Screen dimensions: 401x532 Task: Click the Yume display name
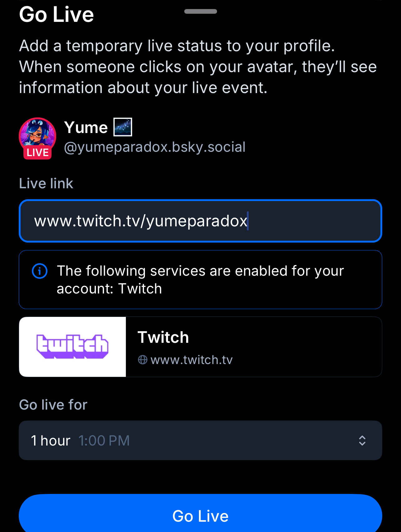coord(86,127)
